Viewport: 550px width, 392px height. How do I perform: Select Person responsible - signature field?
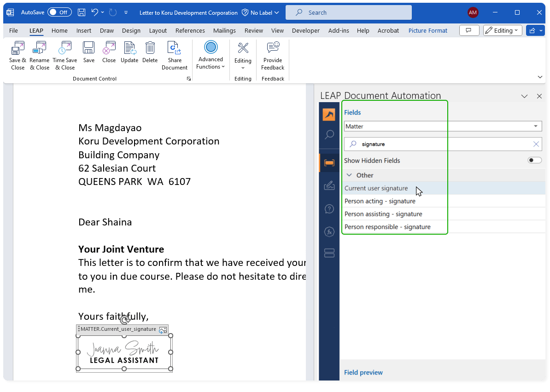[387, 227]
